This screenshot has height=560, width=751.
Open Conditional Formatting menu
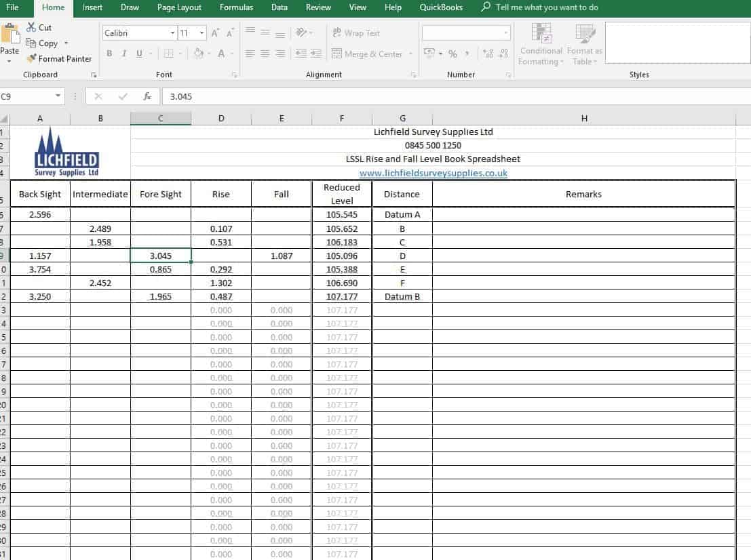coord(541,44)
